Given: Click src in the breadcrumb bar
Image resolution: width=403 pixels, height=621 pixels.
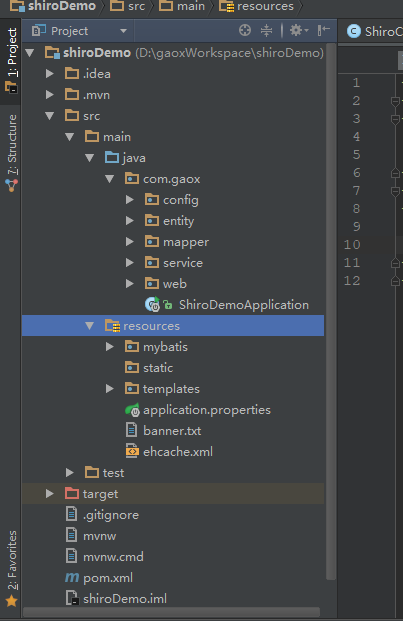Looking at the screenshot, I should point(127,6).
